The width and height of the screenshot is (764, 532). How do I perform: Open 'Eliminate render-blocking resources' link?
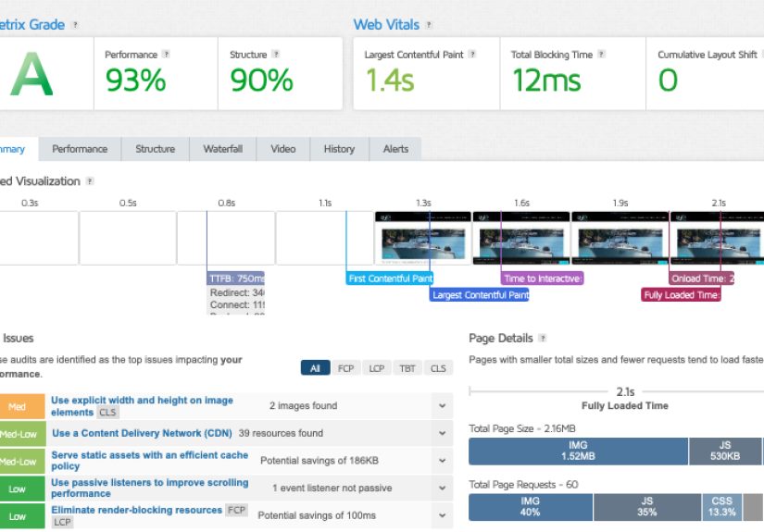[x=136, y=510]
